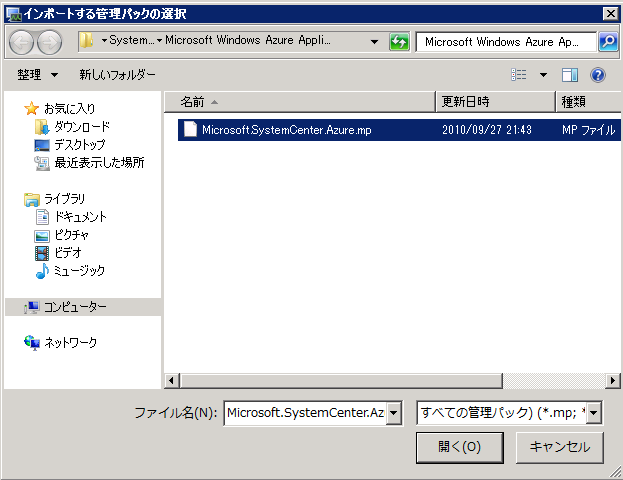Select the ドキュメント library label
Screen dimensions: 623x480
point(81,217)
